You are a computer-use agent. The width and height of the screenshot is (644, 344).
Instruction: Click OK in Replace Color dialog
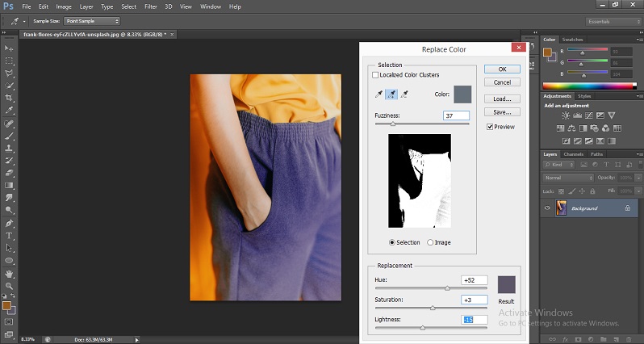tap(502, 69)
